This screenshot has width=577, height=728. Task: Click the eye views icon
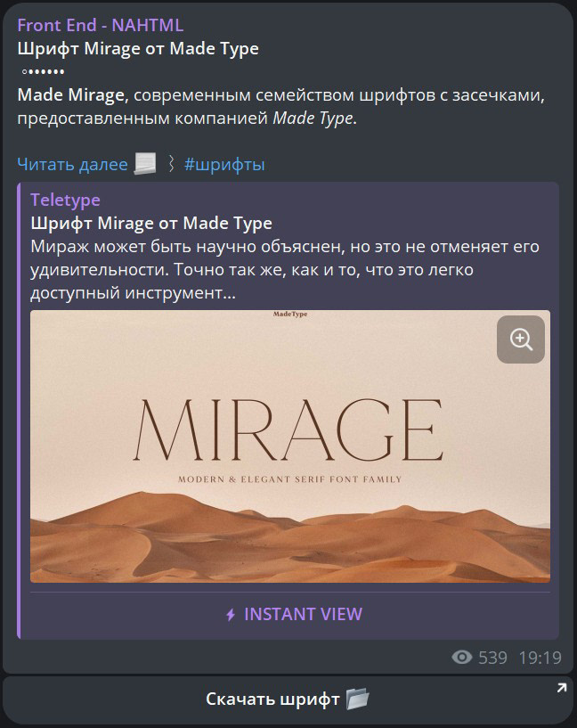click(462, 657)
